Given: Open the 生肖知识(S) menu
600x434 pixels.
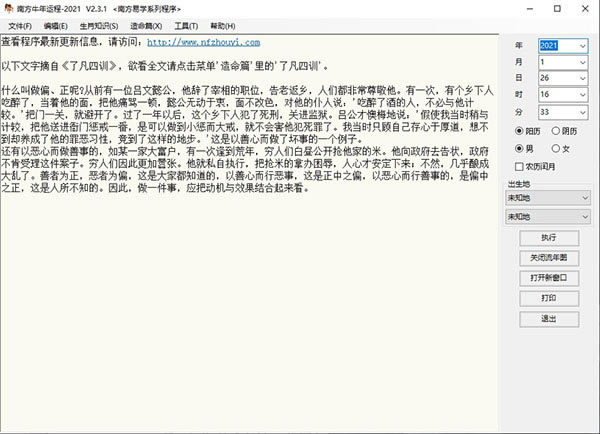Looking at the screenshot, I should coord(99,26).
